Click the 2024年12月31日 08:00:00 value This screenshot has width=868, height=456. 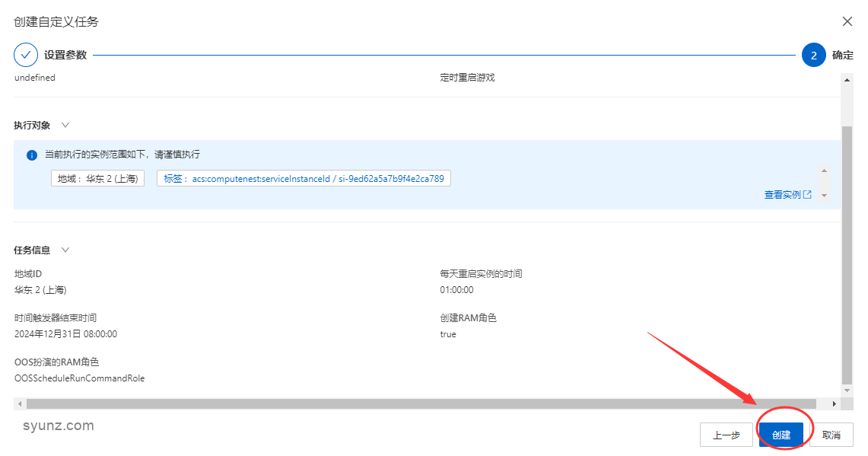tap(66, 334)
